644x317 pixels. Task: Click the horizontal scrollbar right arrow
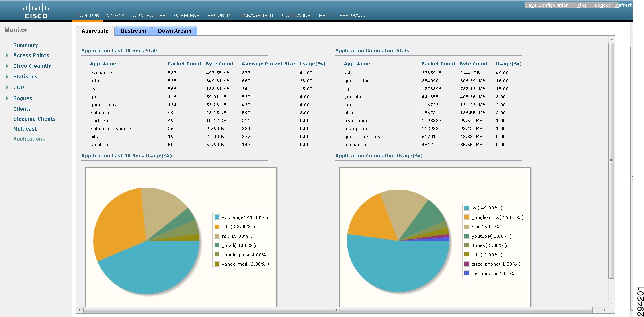(x=604, y=310)
